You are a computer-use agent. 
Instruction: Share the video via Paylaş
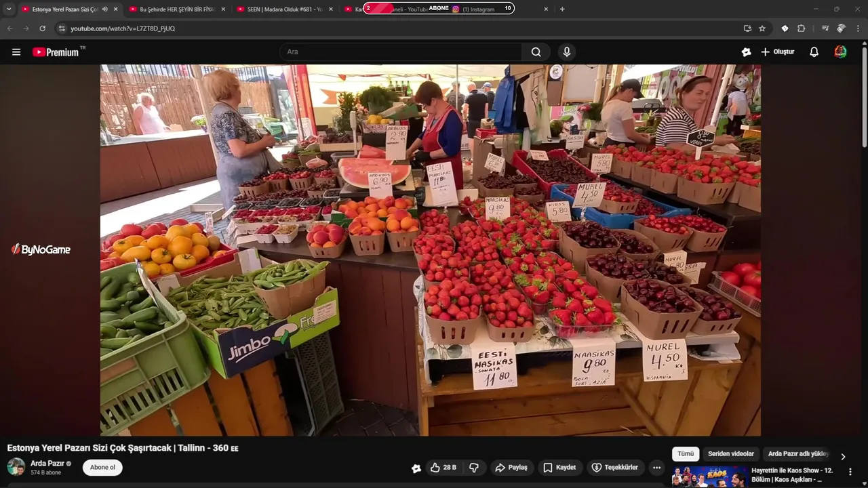(511, 468)
